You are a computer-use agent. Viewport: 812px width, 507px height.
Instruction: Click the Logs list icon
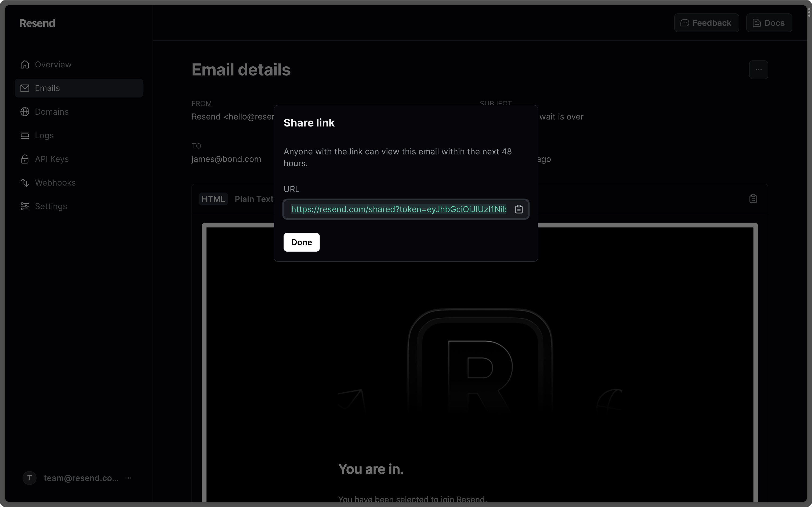pos(25,135)
